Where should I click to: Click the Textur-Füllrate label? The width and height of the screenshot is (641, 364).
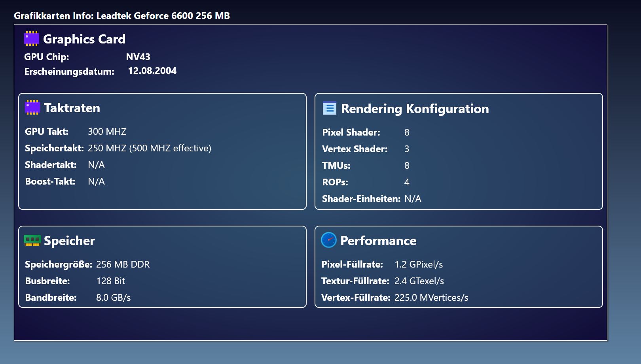point(355,281)
